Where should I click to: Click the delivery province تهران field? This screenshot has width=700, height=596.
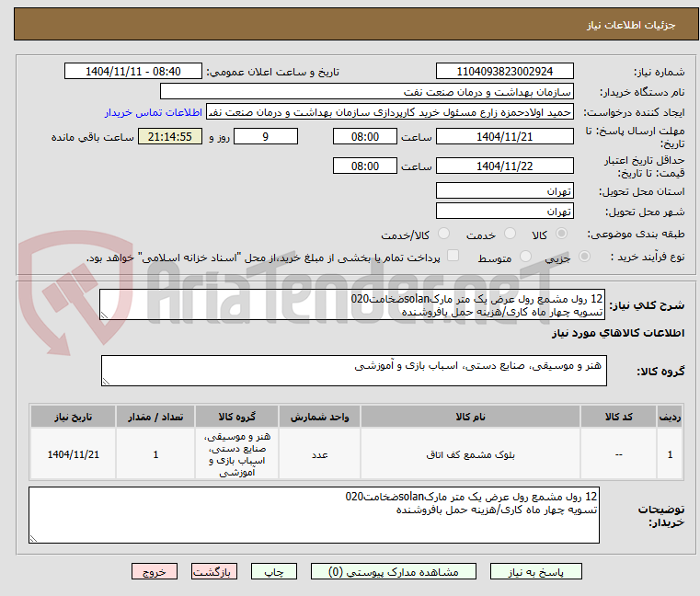(504, 190)
